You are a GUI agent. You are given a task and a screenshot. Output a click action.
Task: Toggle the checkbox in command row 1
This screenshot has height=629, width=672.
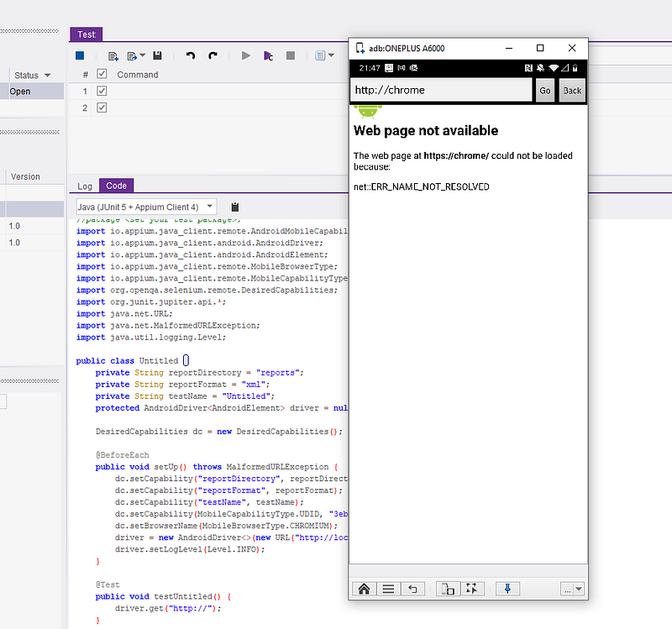[x=102, y=91]
